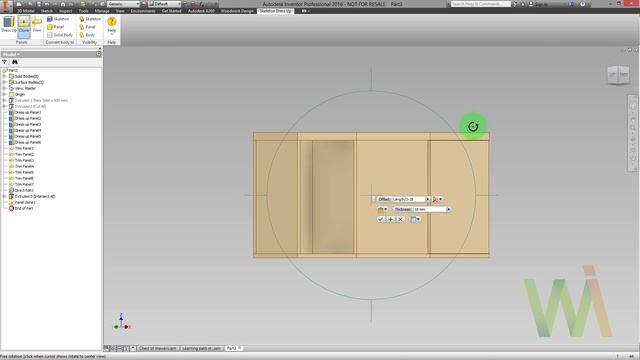The image size is (640, 360).
Task: Convert body to Panel
Action: [56, 27]
